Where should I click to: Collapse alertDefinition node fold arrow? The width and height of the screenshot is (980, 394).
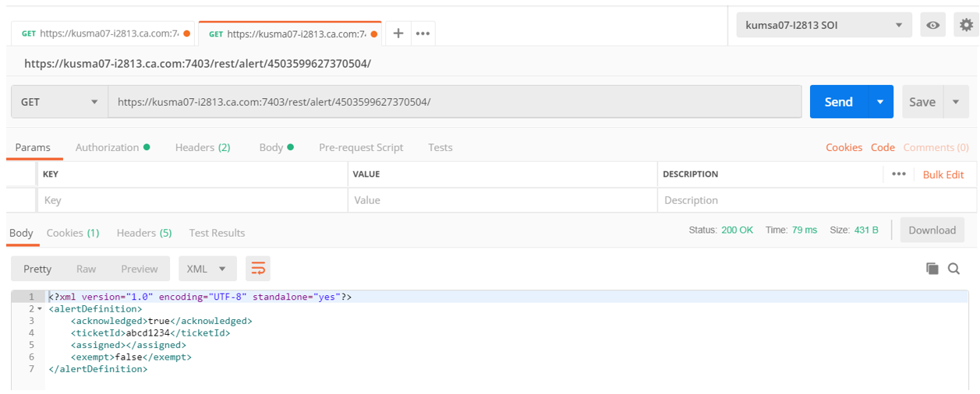40,309
